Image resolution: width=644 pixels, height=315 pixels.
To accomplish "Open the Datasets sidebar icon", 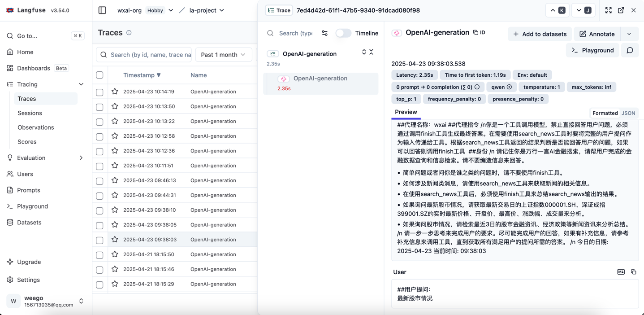I will tap(10, 223).
